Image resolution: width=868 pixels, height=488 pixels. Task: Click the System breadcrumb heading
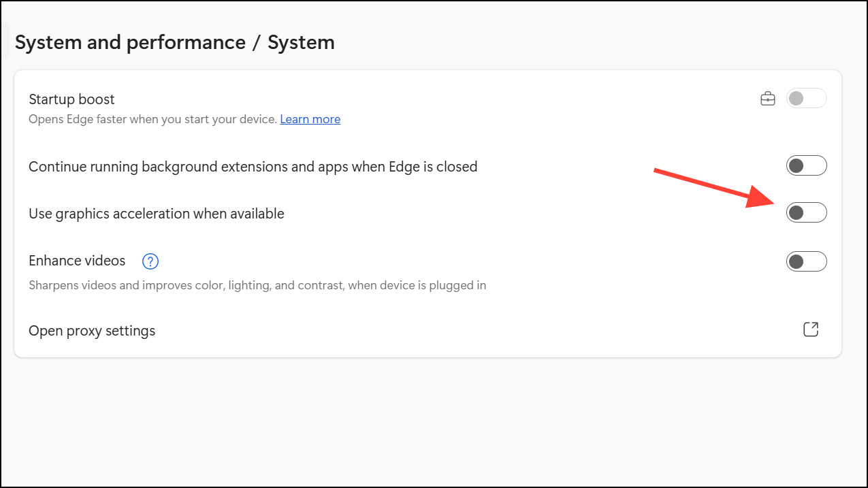click(301, 42)
